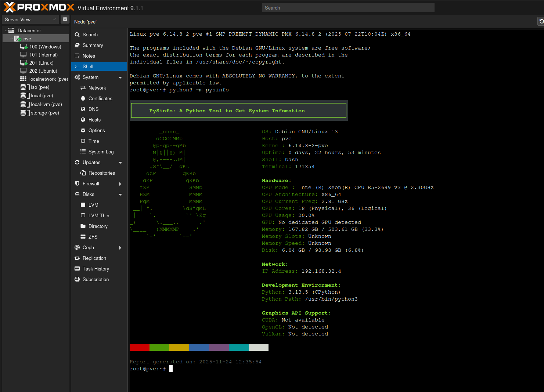Click the arrows icon beside Network
This screenshot has height=392, width=544.
point(83,88)
